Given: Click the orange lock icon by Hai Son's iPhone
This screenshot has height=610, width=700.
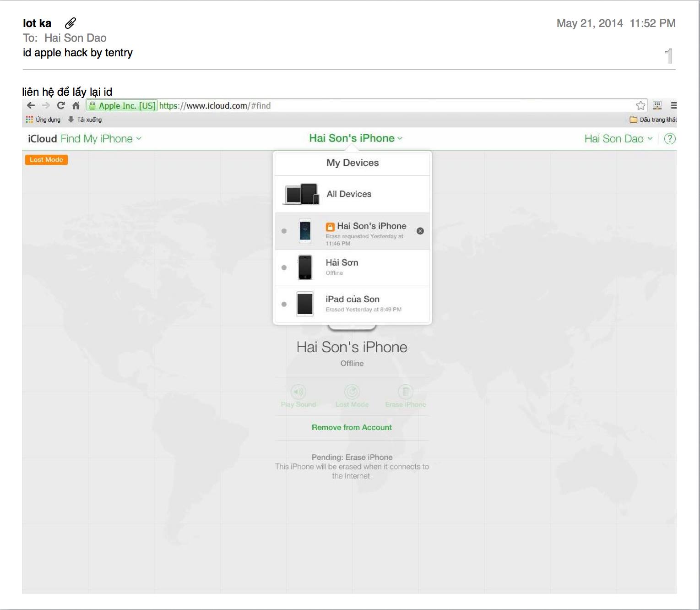Looking at the screenshot, I should click(x=330, y=227).
